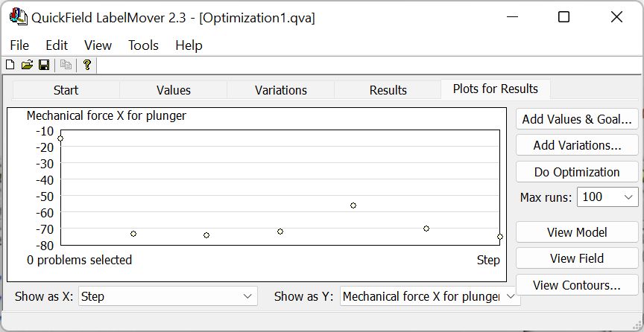Click the View Contours button
Image resolution: width=644 pixels, height=332 pixels.
click(x=577, y=285)
